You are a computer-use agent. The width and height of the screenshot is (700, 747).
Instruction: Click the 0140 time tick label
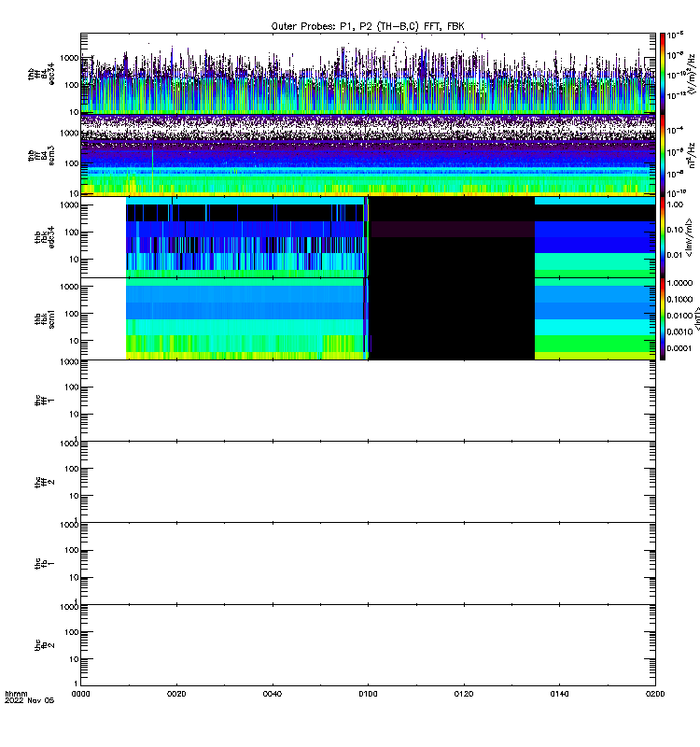click(x=559, y=694)
